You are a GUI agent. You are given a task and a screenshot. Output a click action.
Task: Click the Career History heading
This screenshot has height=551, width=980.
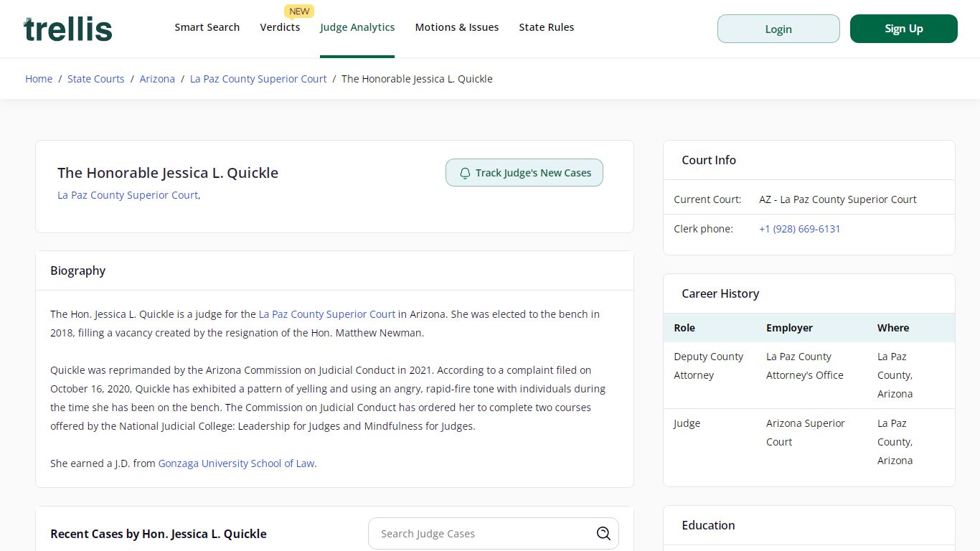point(720,293)
